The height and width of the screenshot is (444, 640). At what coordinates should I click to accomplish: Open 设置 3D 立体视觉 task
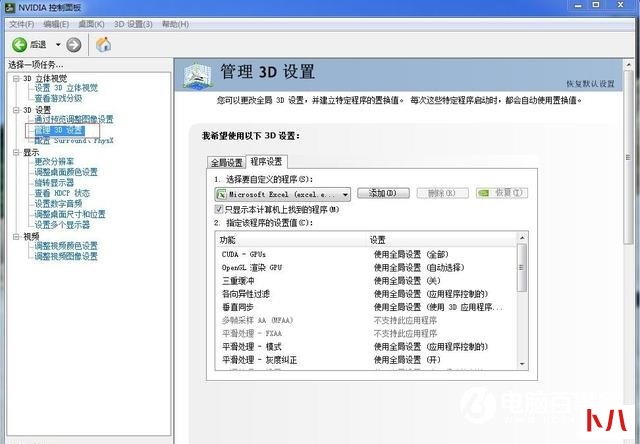coord(66,88)
